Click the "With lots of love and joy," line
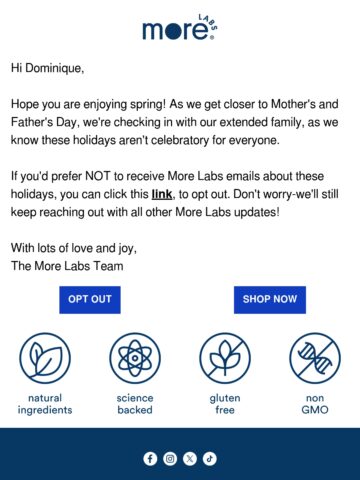Image resolution: width=360 pixels, height=480 pixels. [74, 249]
